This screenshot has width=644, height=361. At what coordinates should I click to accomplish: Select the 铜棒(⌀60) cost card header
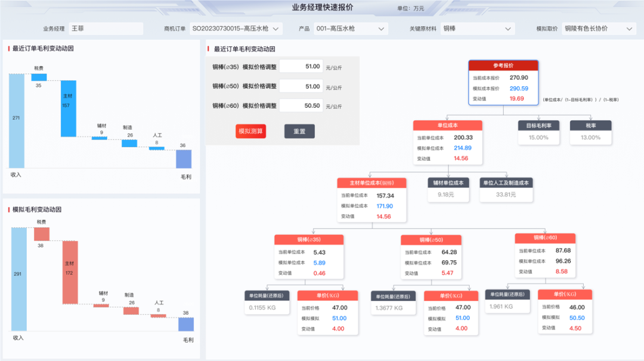coord(545,238)
